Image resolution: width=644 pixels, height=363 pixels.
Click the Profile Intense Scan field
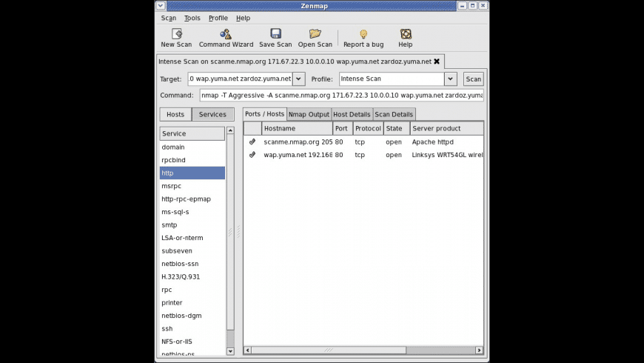tap(392, 79)
